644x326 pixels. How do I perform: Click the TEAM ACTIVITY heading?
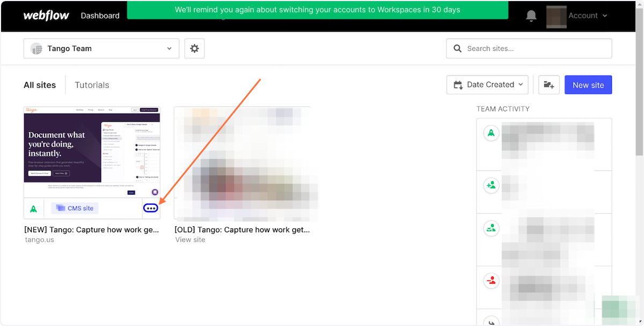[503, 109]
